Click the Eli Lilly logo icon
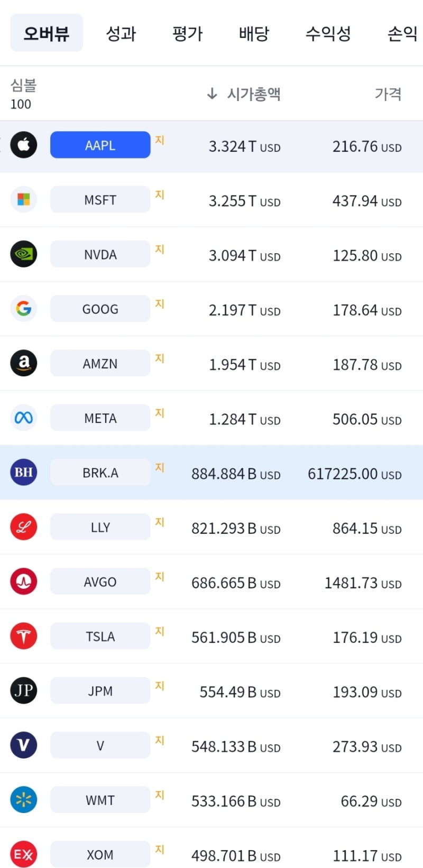 click(x=24, y=527)
